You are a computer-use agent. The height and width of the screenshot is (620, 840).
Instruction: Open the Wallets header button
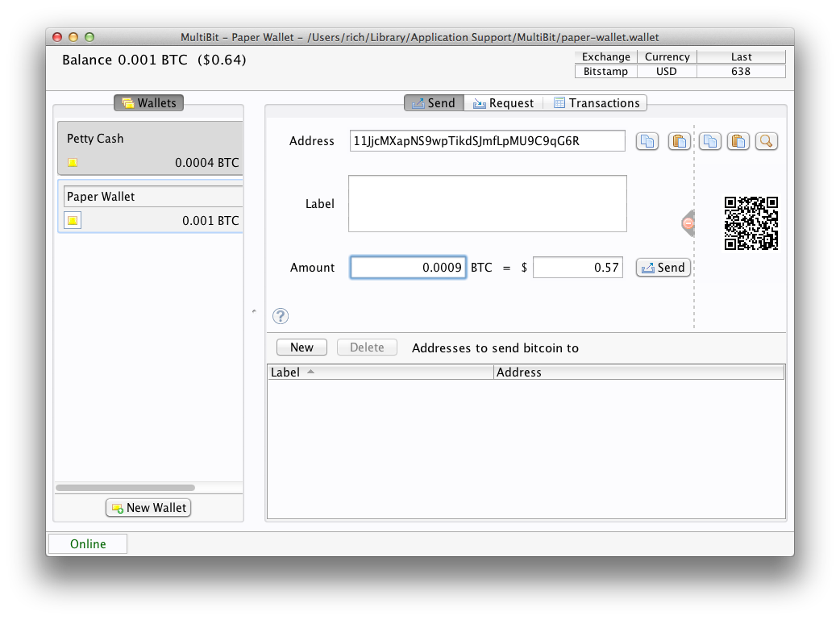click(x=148, y=102)
